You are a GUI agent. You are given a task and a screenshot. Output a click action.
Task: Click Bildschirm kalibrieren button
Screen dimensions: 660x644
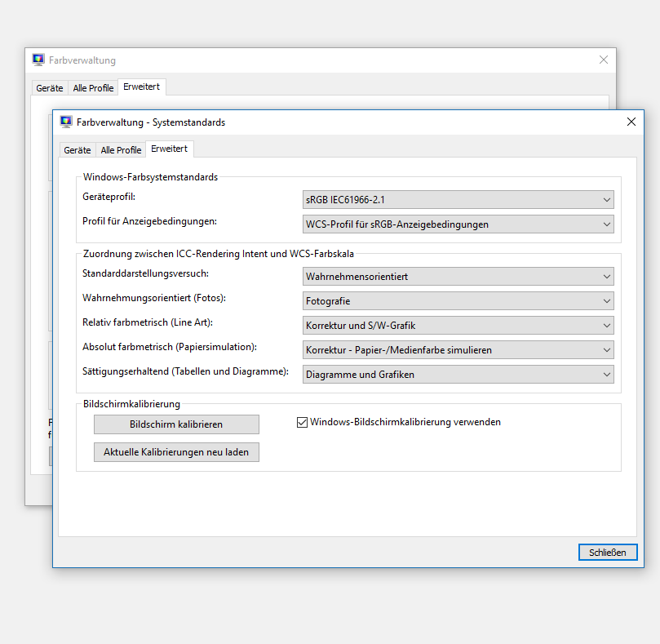176,424
